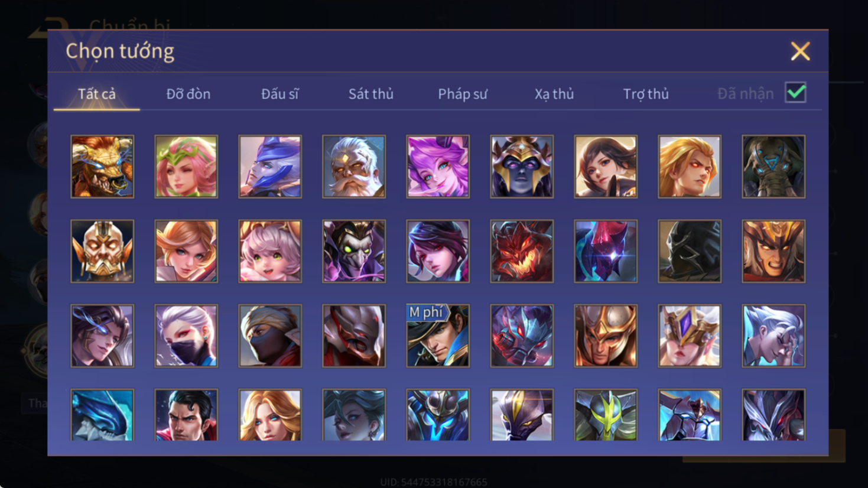The height and width of the screenshot is (488, 868).
Task: Filter by the Xạ thủ tab
Action: pos(554,94)
